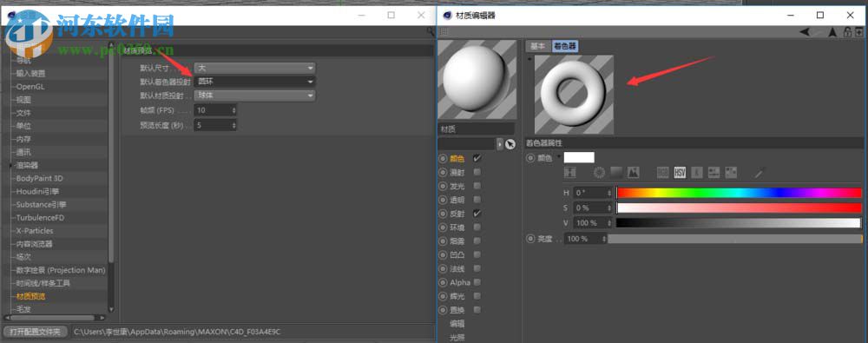Enable the 环境 channel checkbox
This screenshot has height=343, width=868.
[x=477, y=228]
